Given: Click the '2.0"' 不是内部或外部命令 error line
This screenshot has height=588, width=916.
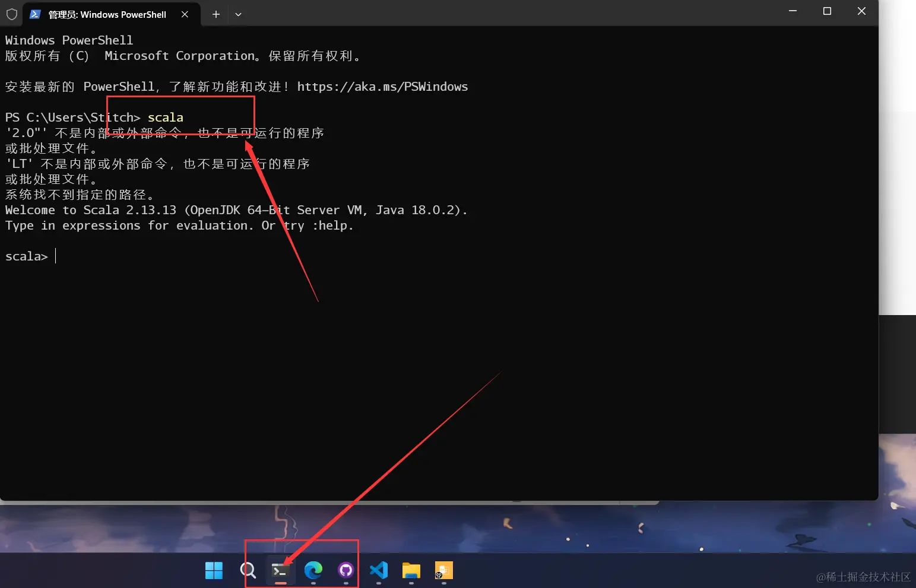Looking at the screenshot, I should coord(164,133).
